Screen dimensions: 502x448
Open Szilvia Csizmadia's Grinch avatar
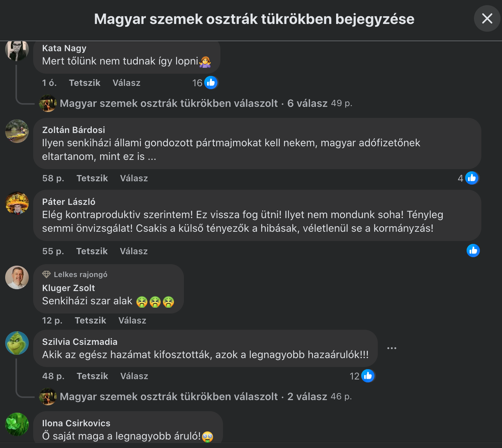click(x=17, y=343)
